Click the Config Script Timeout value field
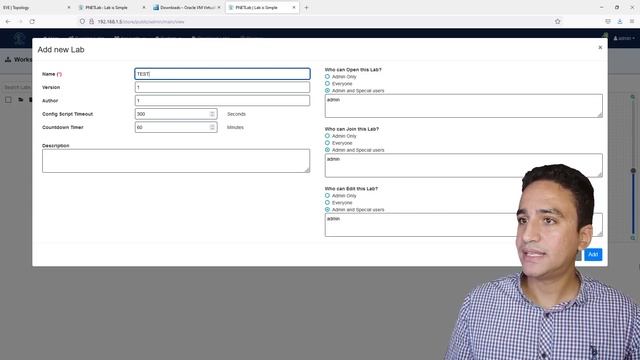Image resolution: width=640 pixels, height=360 pixels. tap(176, 114)
